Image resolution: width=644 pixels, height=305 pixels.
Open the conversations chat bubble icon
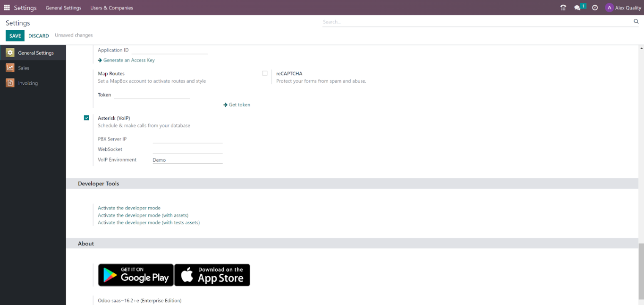(577, 8)
